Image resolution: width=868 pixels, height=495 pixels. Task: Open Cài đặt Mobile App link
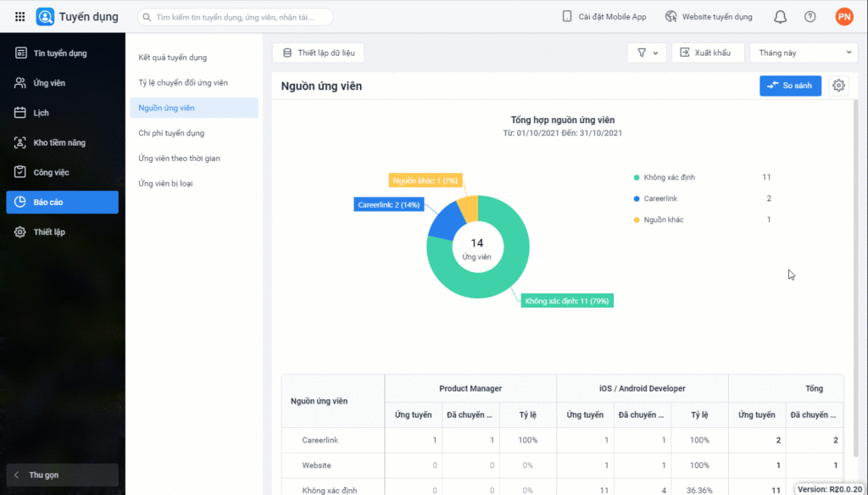coord(604,17)
